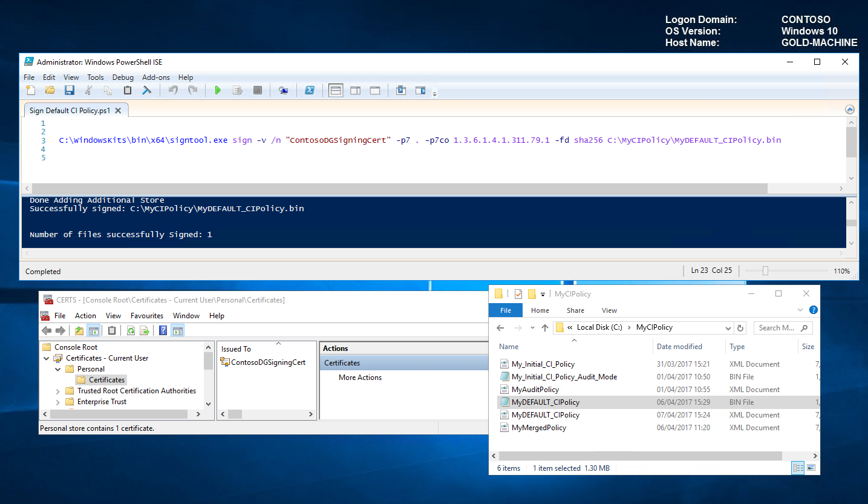Adjust the ISE zoom slider handle
Screen dimensions: 868x504
point(765,271)
